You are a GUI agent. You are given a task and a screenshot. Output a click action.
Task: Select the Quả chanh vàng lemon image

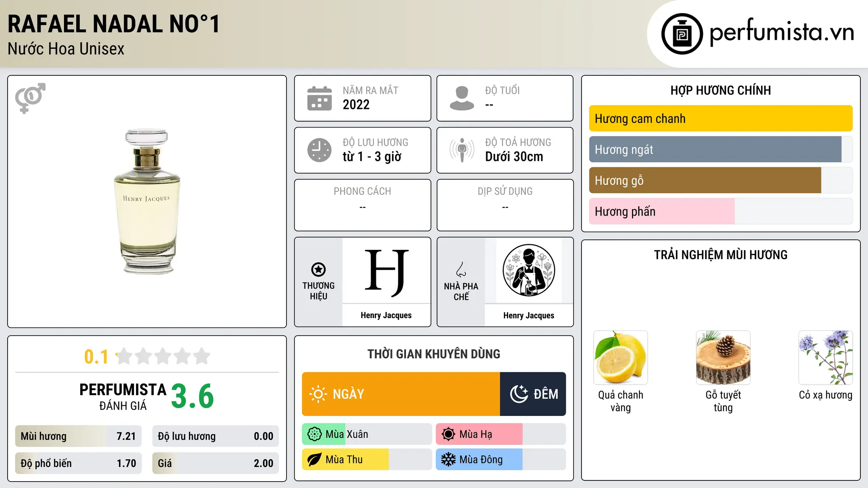pos(620,358)
